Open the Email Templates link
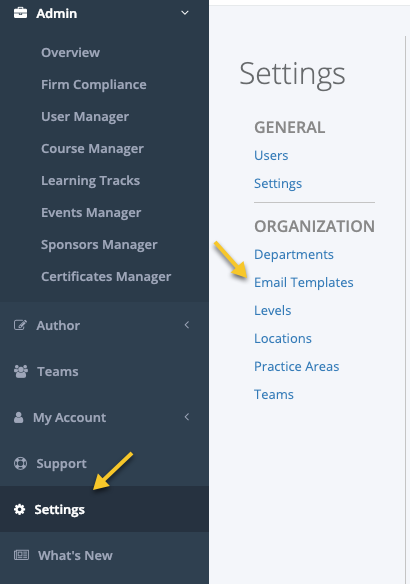The image size is (410, 584). [x=303, y=283]
